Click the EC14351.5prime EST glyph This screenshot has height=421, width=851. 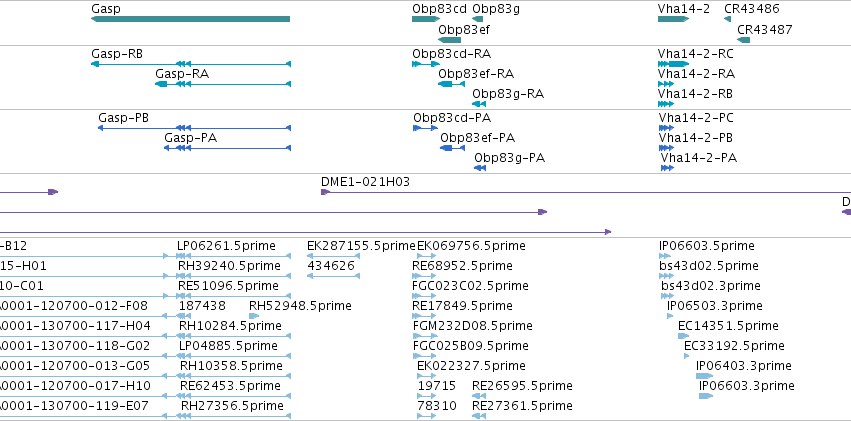[683, 336]
